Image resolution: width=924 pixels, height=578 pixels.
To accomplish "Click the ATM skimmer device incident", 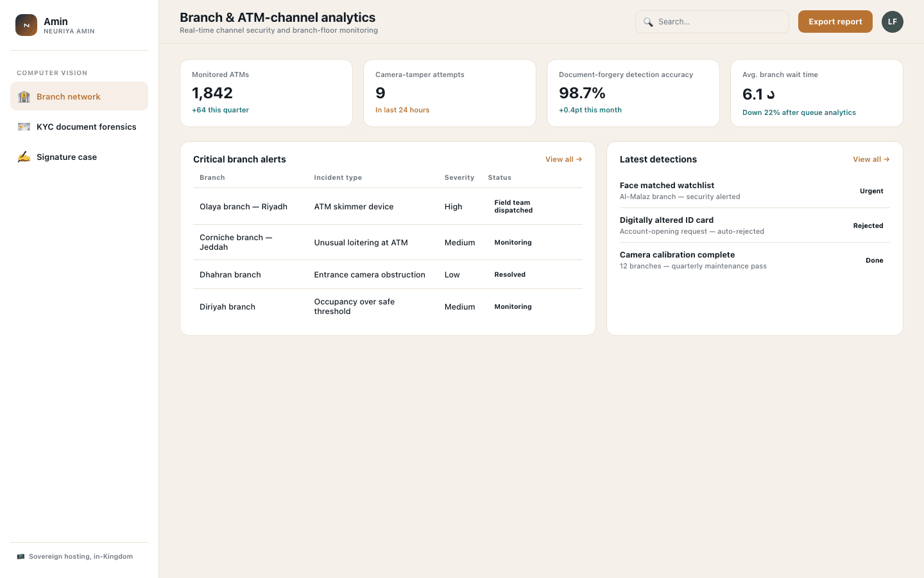I will tap(354, 206).
